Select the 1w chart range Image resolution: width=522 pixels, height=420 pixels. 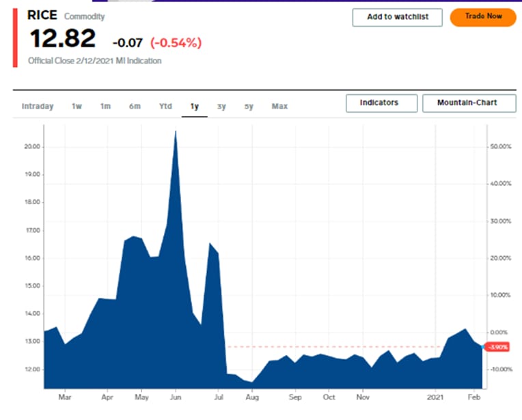pos(77,107)
